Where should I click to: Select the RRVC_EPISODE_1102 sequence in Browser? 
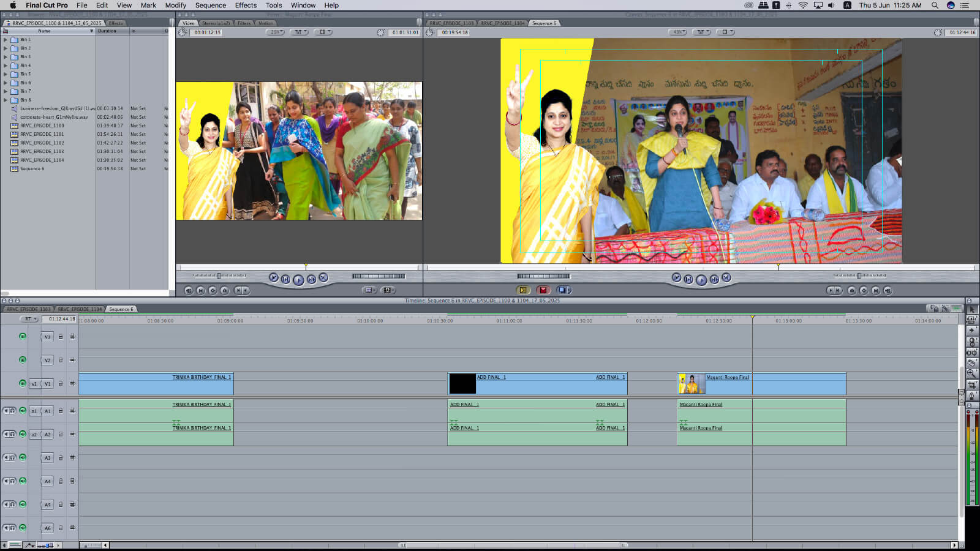click(42, 143)
